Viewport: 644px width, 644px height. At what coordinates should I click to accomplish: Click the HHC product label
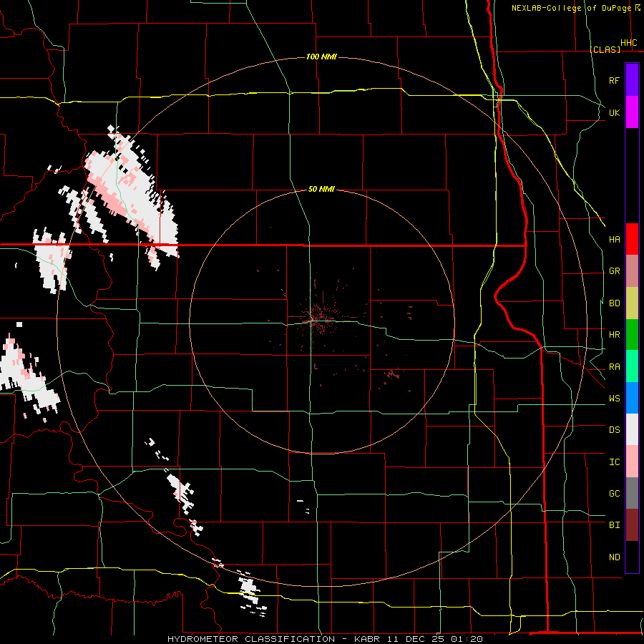[629, 43]
